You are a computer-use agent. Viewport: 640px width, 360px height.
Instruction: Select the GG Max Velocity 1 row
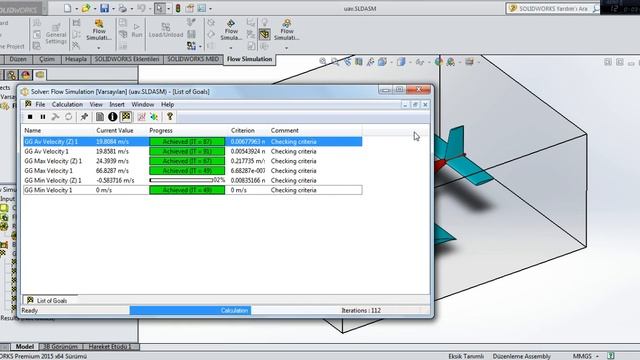click(193, 171)
